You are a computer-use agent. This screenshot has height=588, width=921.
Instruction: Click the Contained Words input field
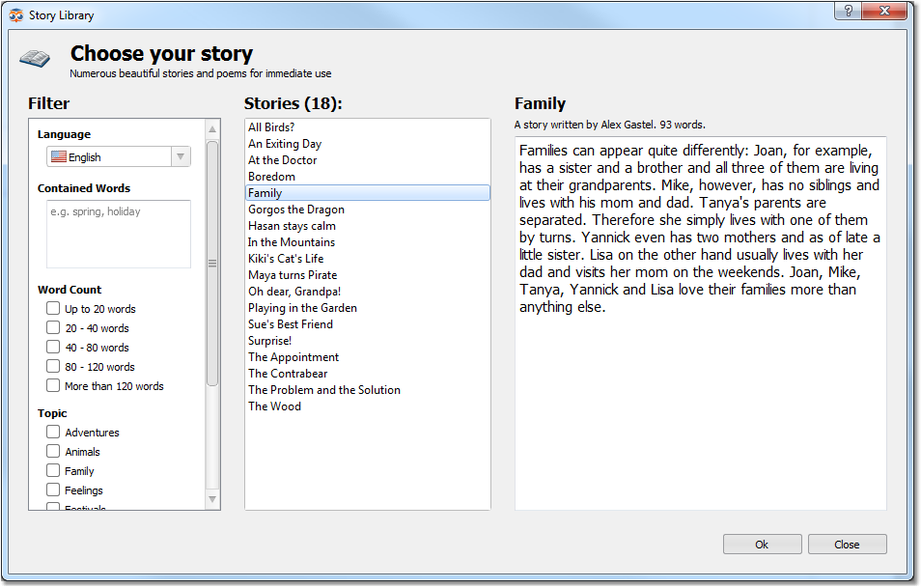tap(118, 232)
